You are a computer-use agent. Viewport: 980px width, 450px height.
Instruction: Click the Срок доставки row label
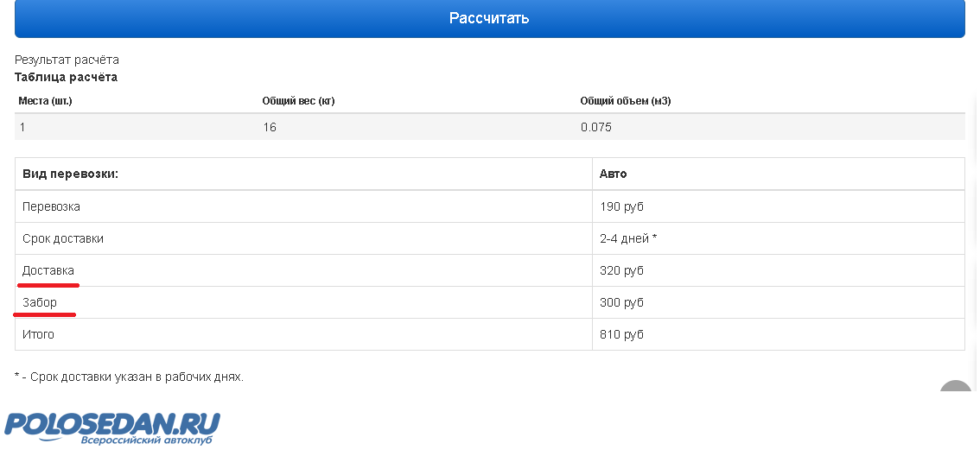click(x=63, y=238)
